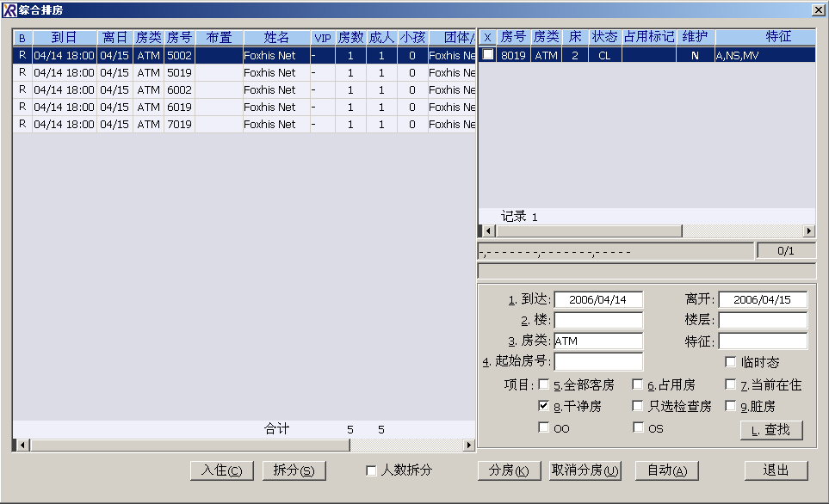Click the 入住 check-in button

point(222,470)
